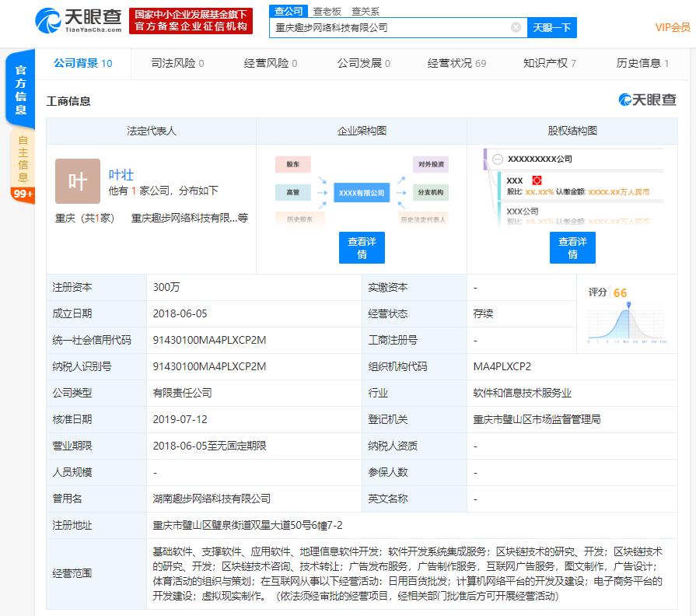696x616 pixels.
Task: Select the 官方信息 sidebar tab
Action: pyautogui.click(x=20, y=89)
